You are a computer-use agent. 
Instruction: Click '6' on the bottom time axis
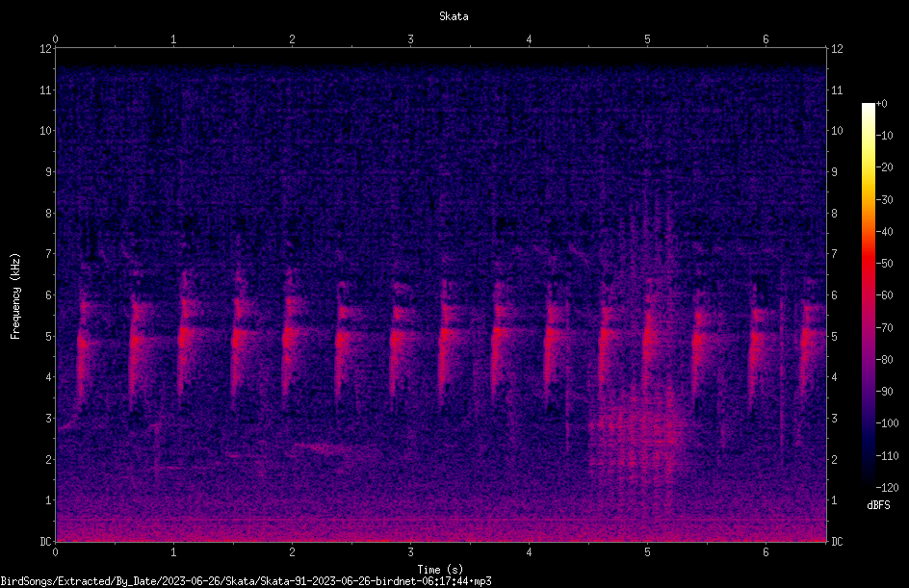pos(766,552)
